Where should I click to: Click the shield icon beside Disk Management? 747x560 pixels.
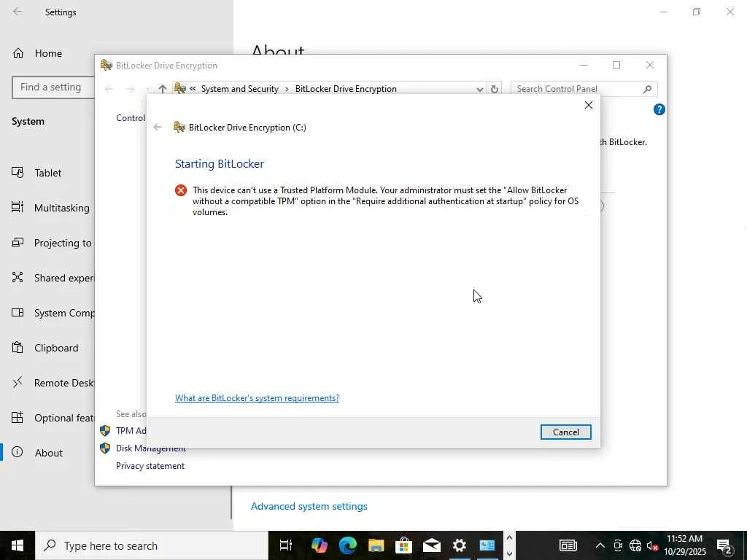click(x=105, y=448)
